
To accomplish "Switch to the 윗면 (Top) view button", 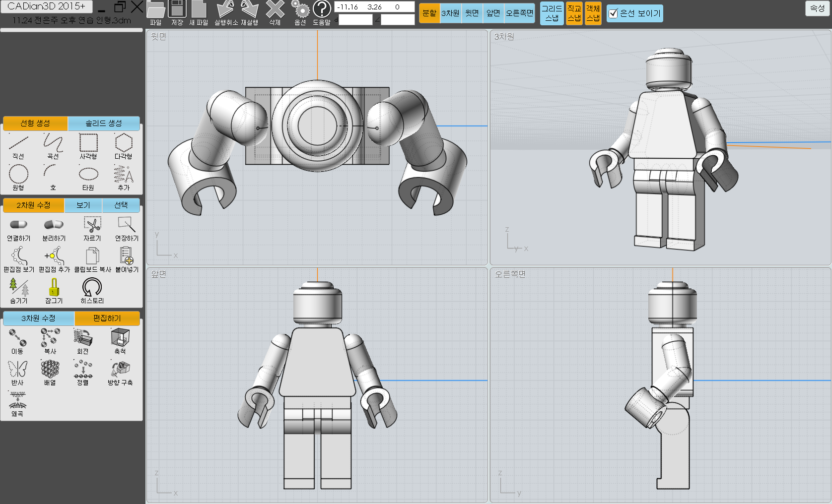I will pos(472,13).
